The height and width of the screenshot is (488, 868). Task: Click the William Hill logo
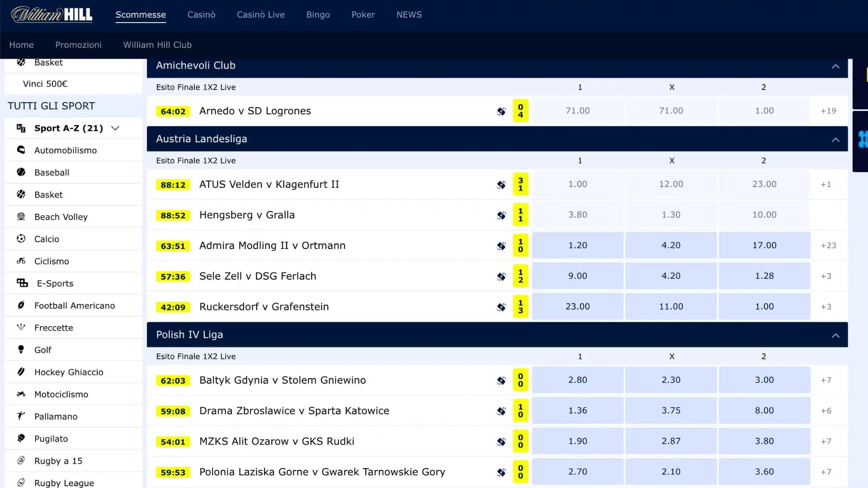coord(52,14)
